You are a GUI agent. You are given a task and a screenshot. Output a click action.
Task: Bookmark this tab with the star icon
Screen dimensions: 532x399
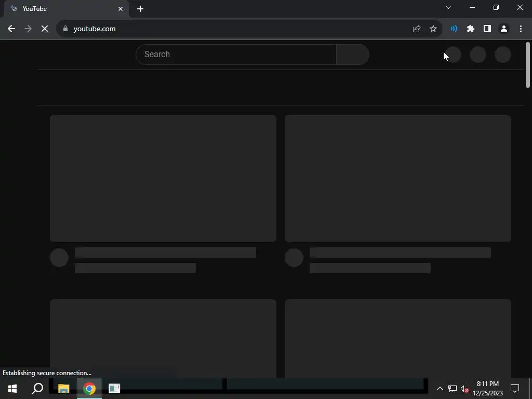433,29
